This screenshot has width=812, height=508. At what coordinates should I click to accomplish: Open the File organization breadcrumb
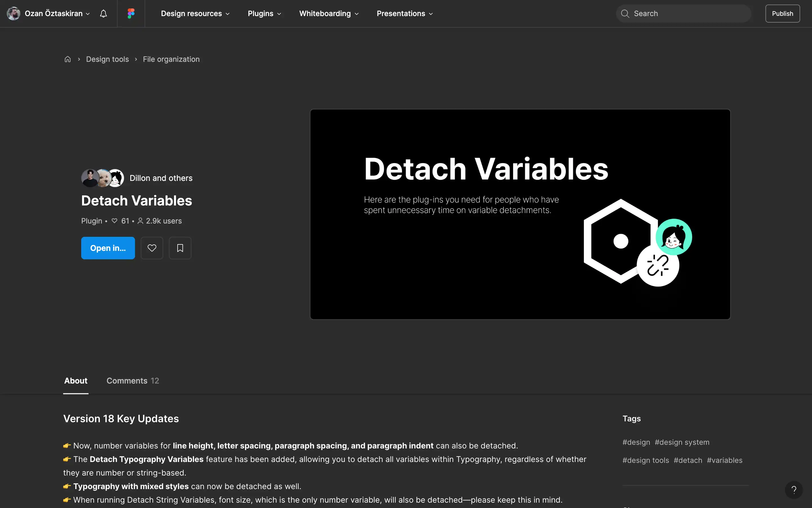pyautogui.click(x=171, y=59)
